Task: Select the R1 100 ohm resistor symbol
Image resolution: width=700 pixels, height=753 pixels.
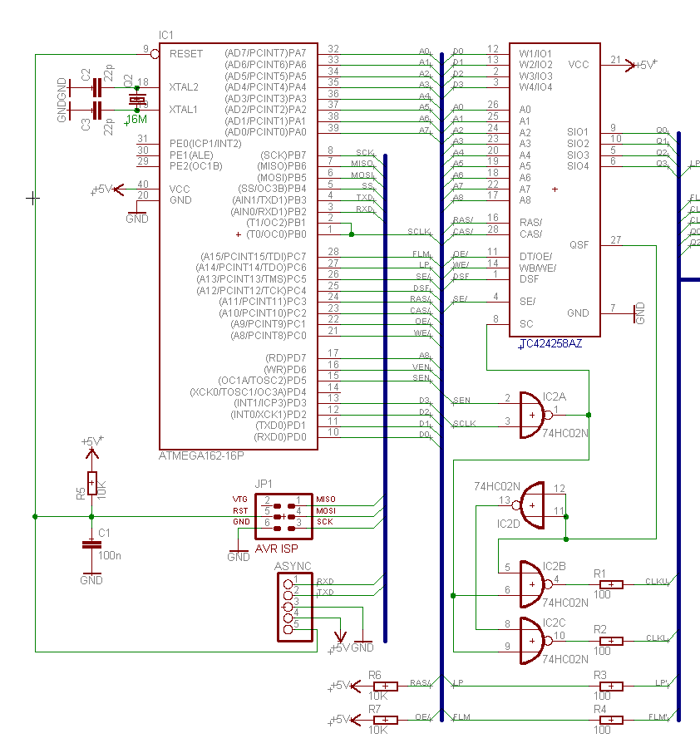Action: pos(611,584)
